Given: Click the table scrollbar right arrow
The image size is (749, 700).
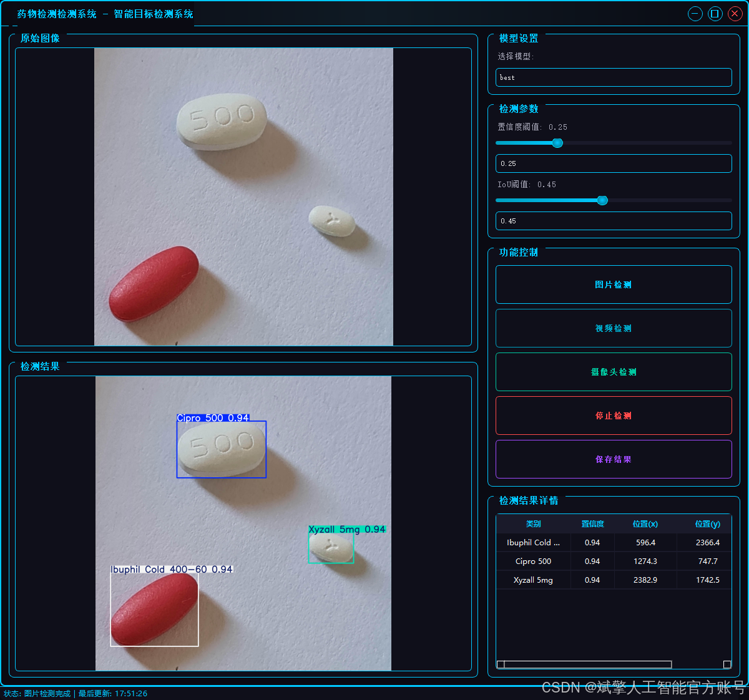Looking at the screenshot, I should coord(727,664).
